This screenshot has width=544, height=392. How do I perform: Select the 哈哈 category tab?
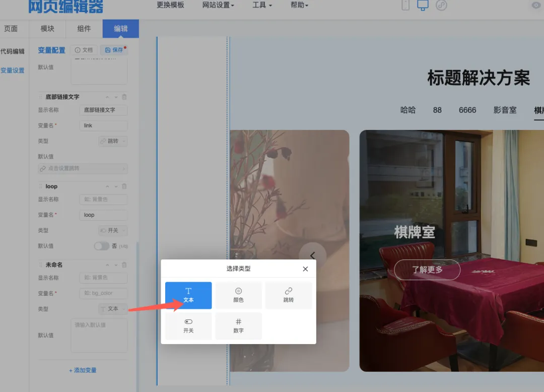[408, 110]
